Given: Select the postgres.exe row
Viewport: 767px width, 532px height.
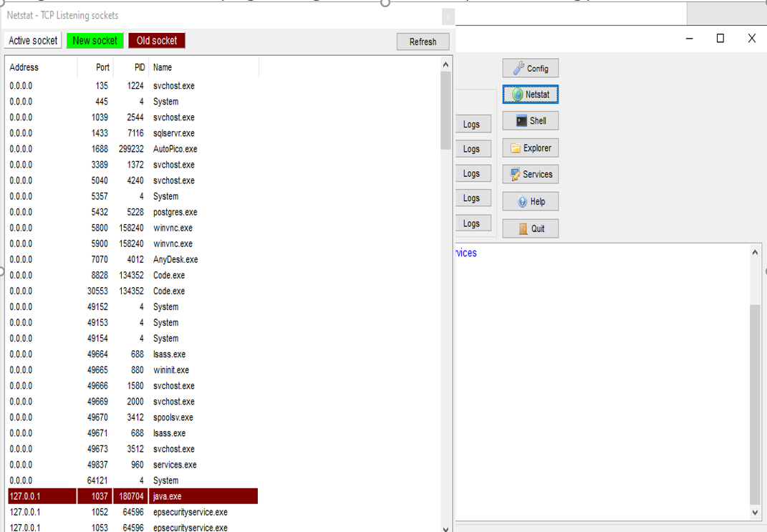Looking at the screenshot, I should pyautogui.click(x=133, y=212).
